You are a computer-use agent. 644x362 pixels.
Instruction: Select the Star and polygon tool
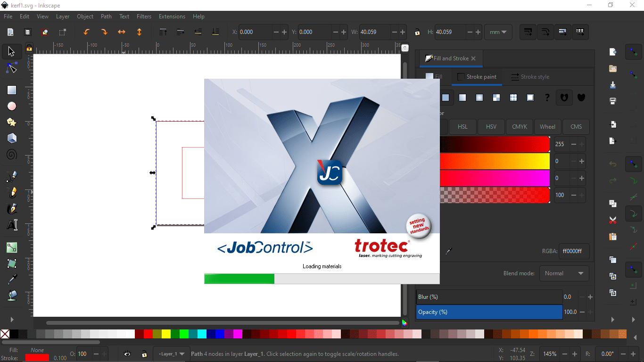pos(12,122)
